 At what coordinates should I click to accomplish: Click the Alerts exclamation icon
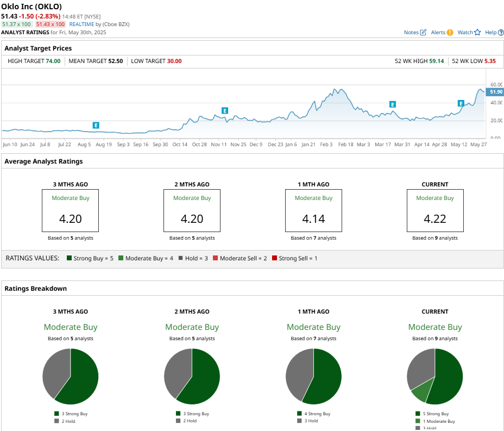coord(450,33)
